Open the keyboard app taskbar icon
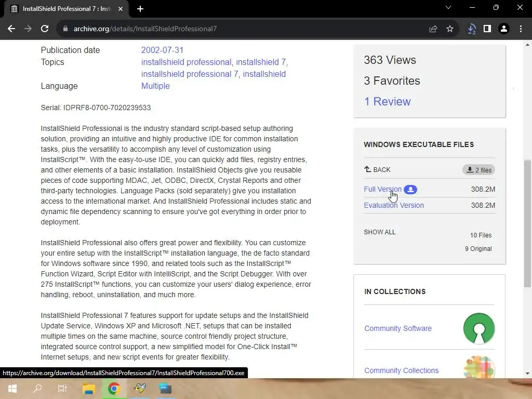 (165, 388)
